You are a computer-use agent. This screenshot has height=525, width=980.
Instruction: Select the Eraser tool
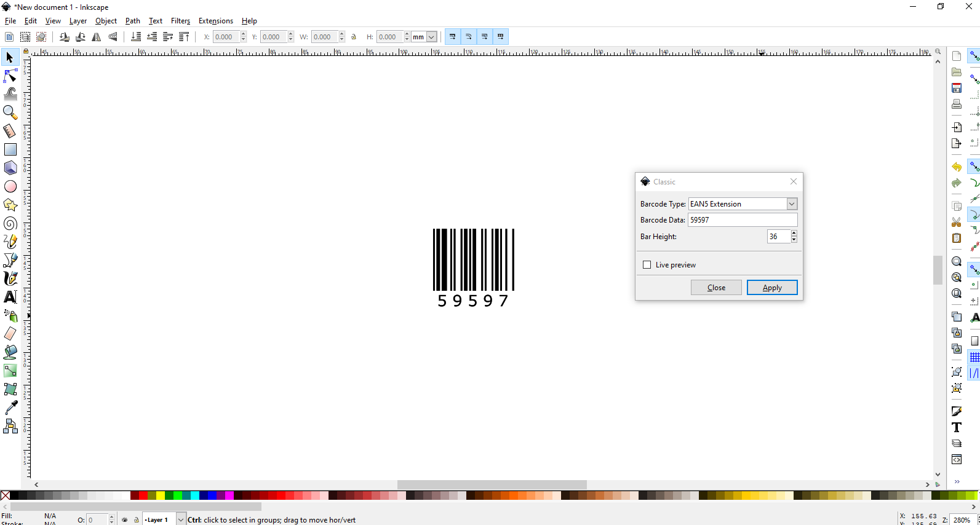point(10,334)
